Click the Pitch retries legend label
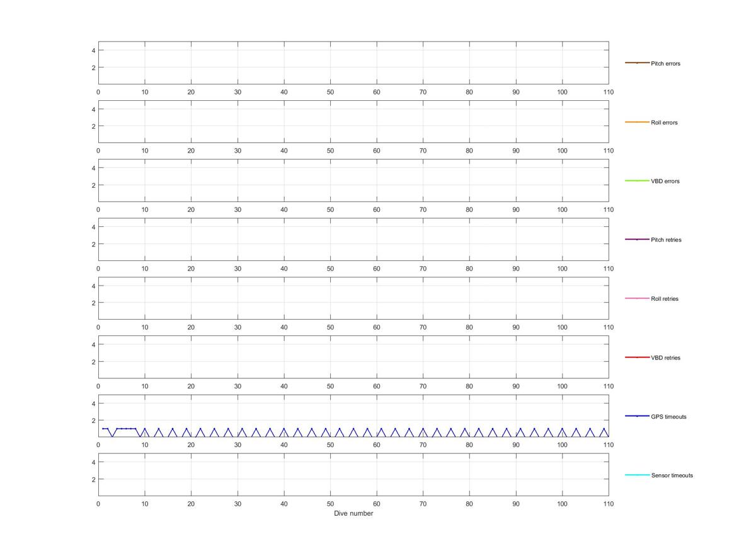756x558 pixels. coord(665,240)
